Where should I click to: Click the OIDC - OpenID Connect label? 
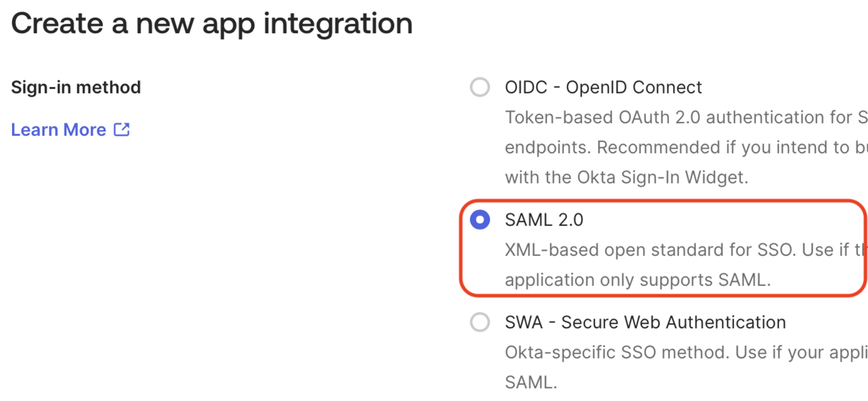603,87
